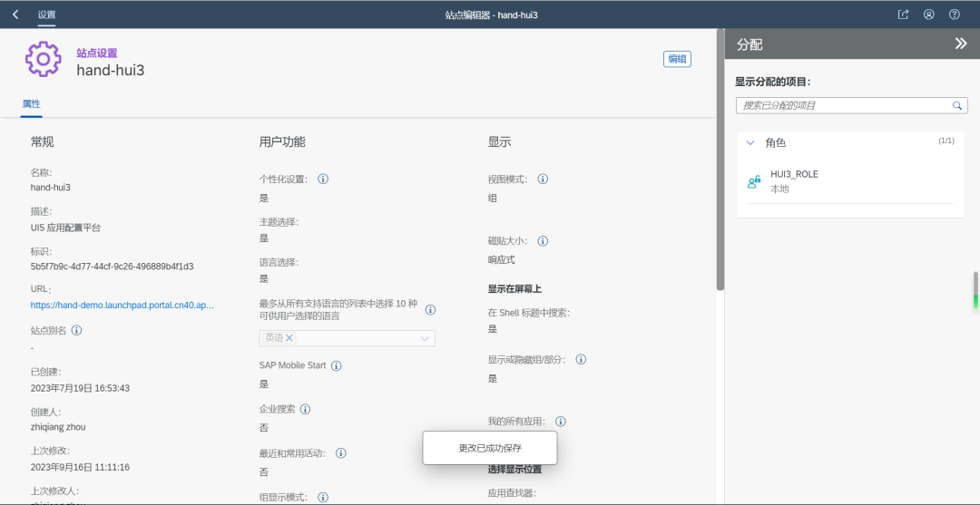Click the 显示在屏幕上 heading
This screenshot has width=980, height=505.
coord(514,288)
